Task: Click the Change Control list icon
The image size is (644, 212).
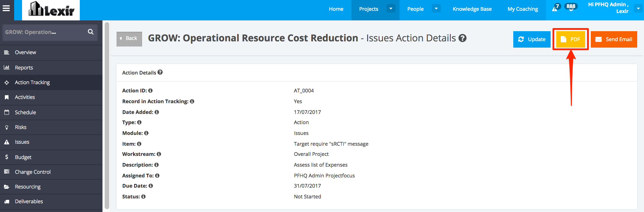Action: [7, 172]
